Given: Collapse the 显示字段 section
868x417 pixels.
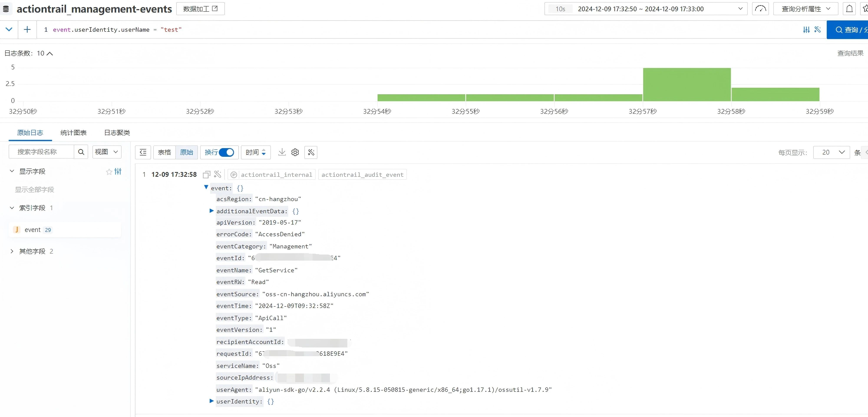Looking at the screenshot, I should 12,171.
